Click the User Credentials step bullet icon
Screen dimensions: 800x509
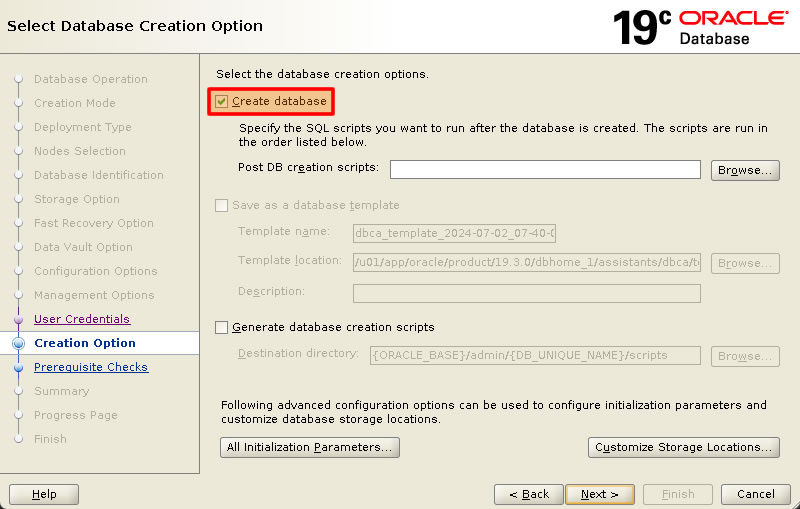[19, 319]
